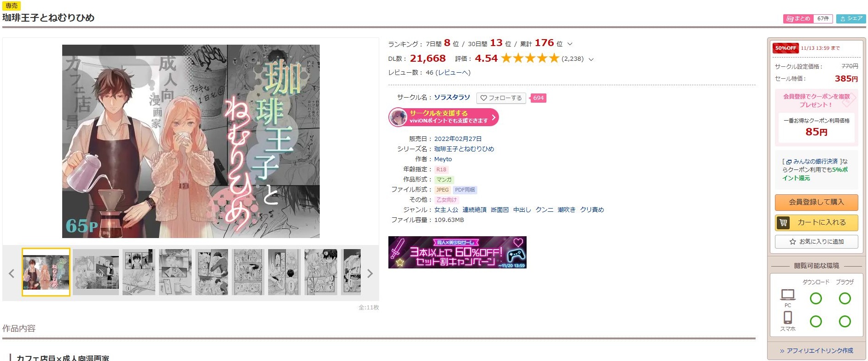The width and height of the screenshot is (868, 361).
Task: Go to next thumbnail with right arrow
Action: click(x=369, y=274)
